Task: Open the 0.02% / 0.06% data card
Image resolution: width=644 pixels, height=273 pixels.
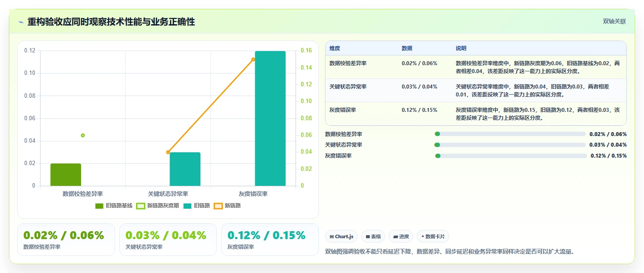Action: click(x=66, y=240)
